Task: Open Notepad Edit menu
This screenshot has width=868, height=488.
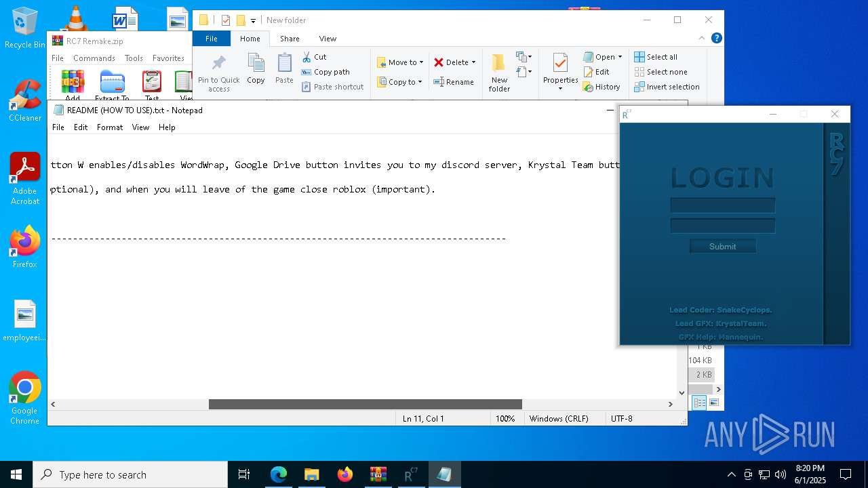Action: 81,127
